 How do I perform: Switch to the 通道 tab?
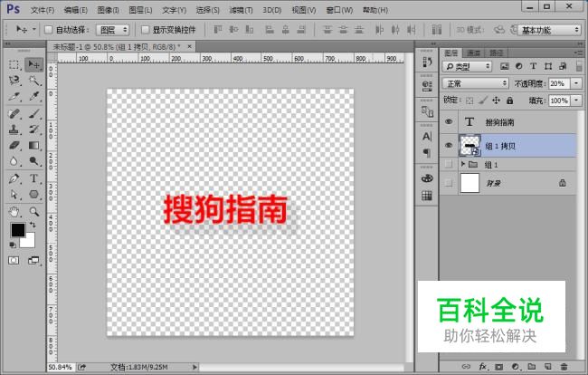(x=474, y=53)
